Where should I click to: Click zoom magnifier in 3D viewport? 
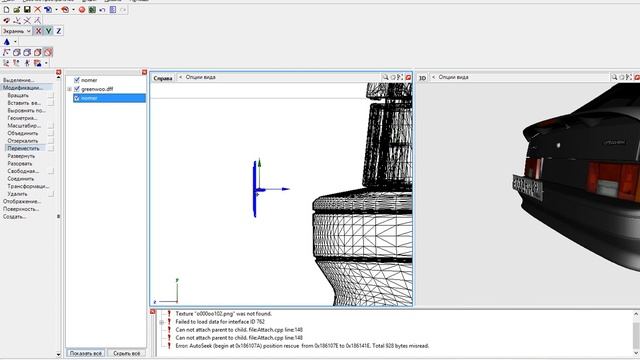(614, 77)
